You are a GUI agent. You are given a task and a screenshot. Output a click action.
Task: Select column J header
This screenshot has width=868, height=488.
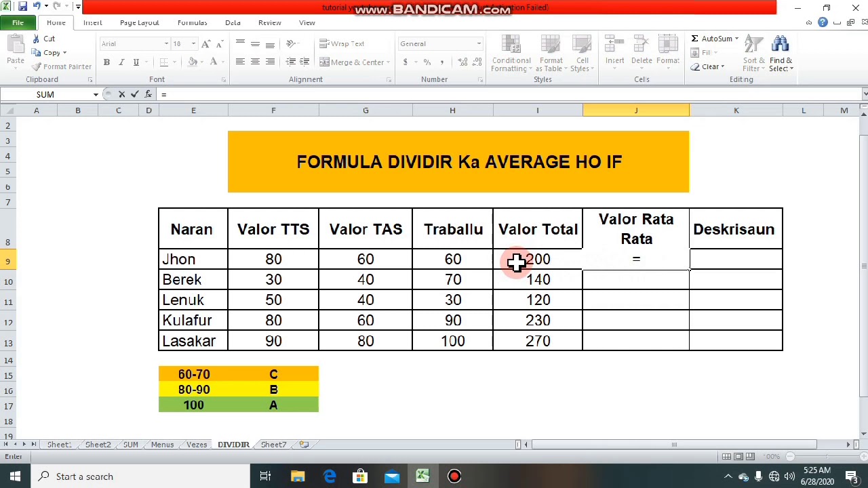tap(636, 110)
